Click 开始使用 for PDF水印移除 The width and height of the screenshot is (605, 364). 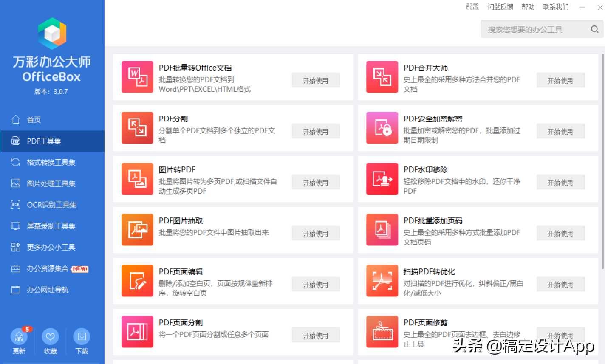pyautogui.click(x=560, y=182)
